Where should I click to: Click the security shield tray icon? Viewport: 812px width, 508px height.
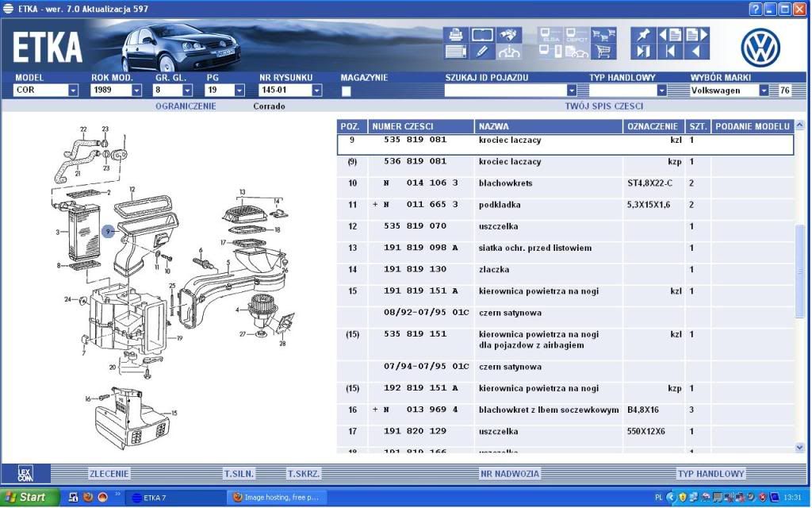[x=683, y=497]
